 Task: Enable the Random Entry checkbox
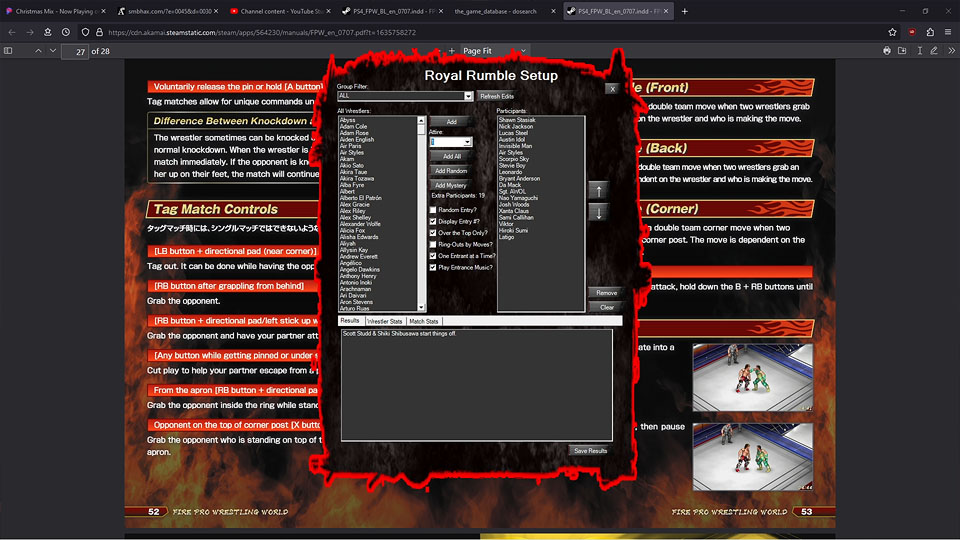pos(433,210)
